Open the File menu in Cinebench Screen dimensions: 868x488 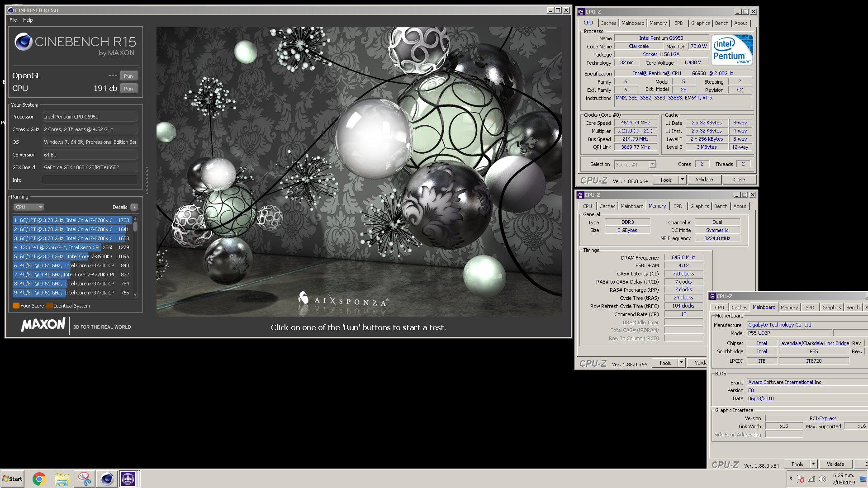pos(13,20)
